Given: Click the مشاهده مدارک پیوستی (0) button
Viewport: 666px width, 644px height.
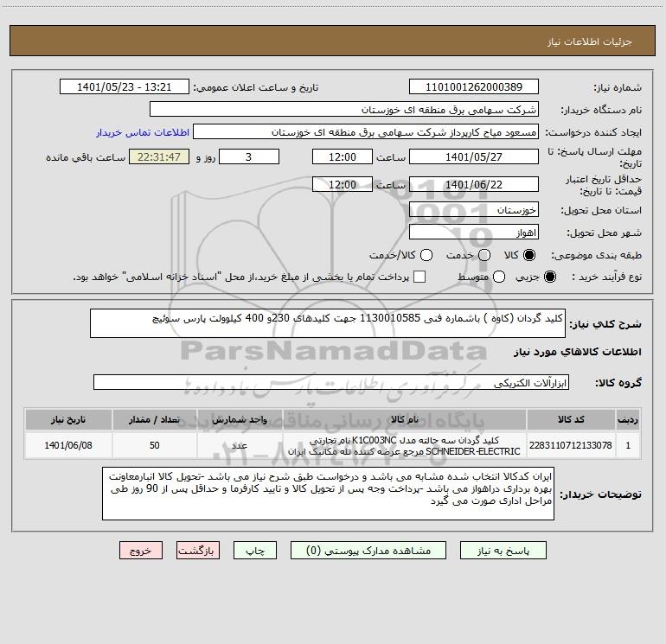Looking at the screenshot, I should (368, 551).
